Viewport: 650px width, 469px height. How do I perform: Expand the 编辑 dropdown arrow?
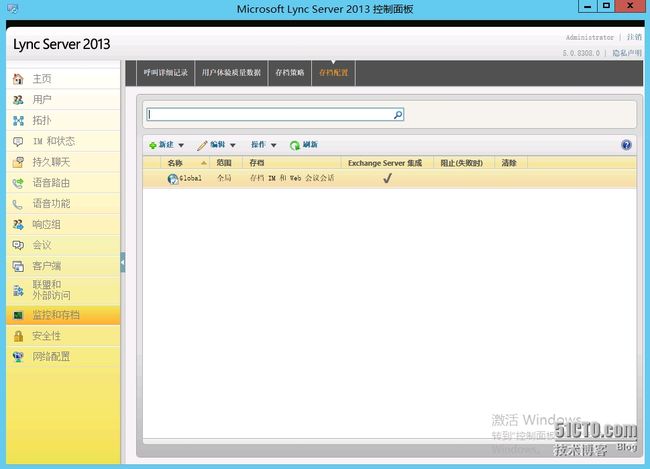tap(233, 145)
